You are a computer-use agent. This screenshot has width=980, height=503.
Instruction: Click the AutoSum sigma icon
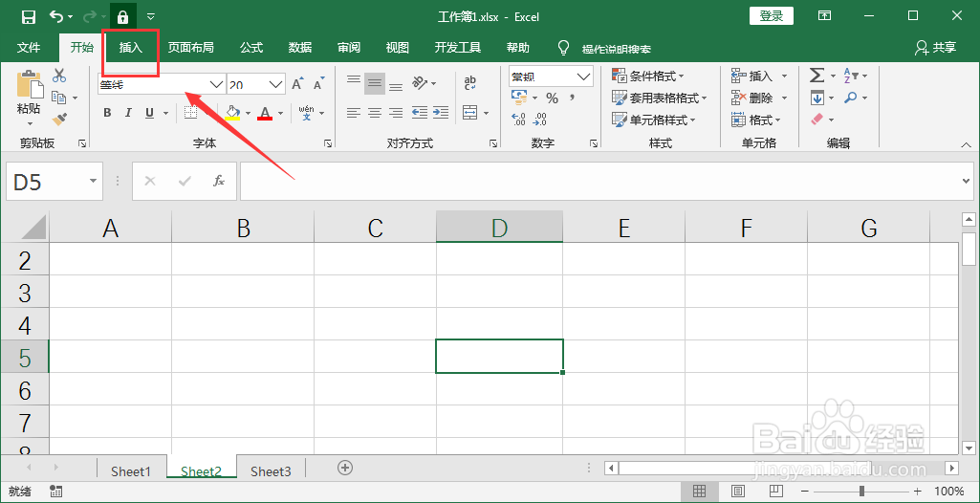point(817,76)
